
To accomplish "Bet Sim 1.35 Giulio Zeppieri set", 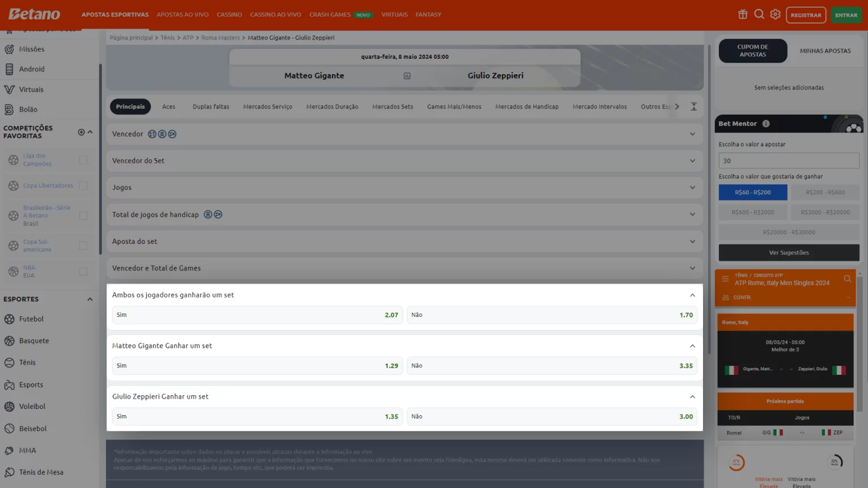I will click(258, 417).
